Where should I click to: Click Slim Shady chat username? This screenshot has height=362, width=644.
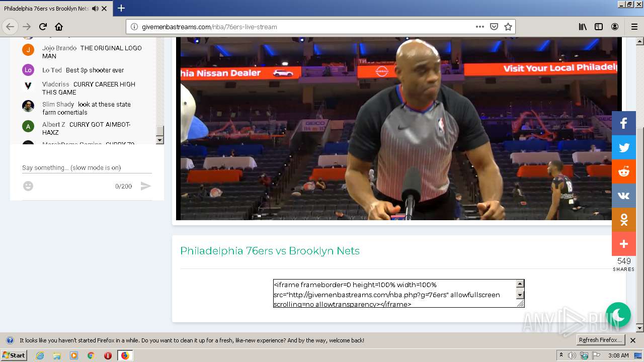click(58, 105)
